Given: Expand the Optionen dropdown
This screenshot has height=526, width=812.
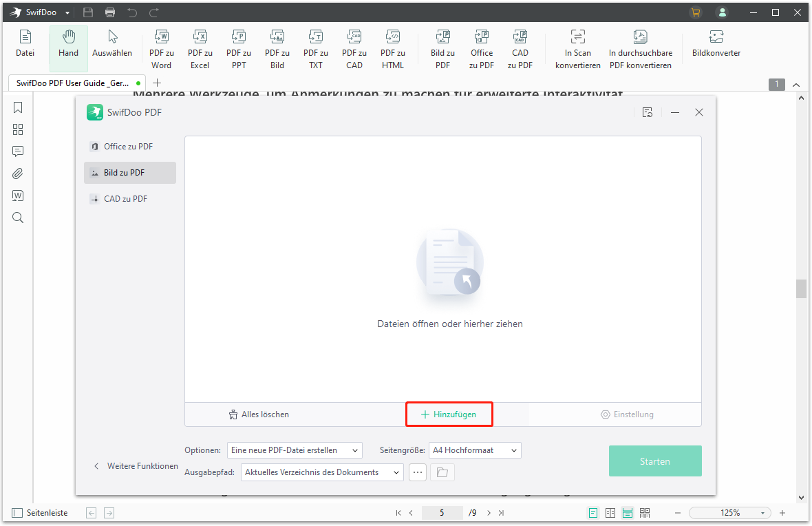Looking at the screenshot, I should [x=294, y=450].
